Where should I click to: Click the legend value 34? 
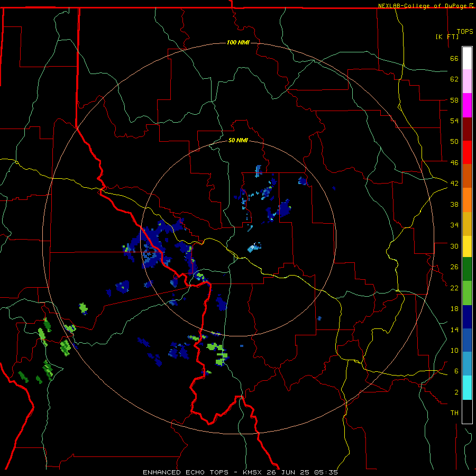point(454,225)
